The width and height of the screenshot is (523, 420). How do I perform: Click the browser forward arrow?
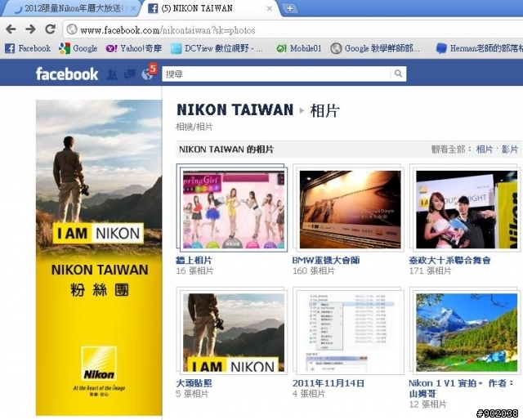(30, 29)
